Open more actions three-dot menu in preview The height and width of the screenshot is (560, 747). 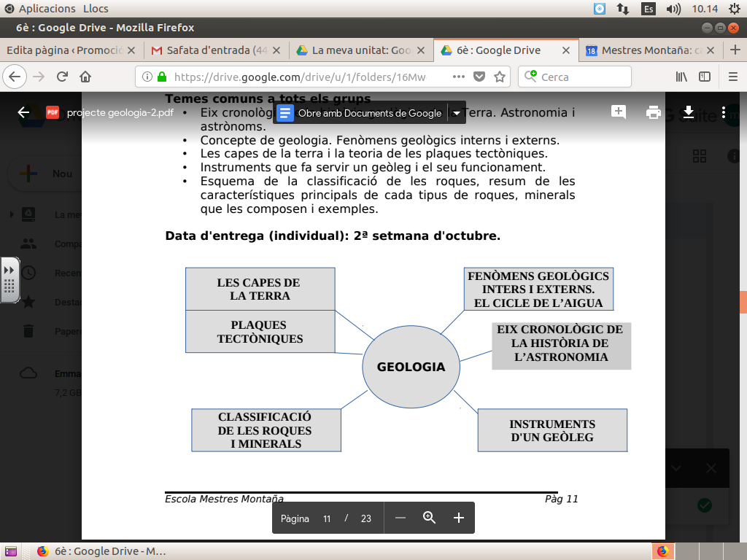723,112
